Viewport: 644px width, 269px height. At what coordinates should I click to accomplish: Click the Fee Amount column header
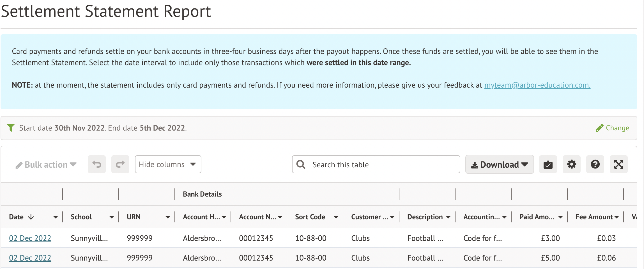point(594,217)
